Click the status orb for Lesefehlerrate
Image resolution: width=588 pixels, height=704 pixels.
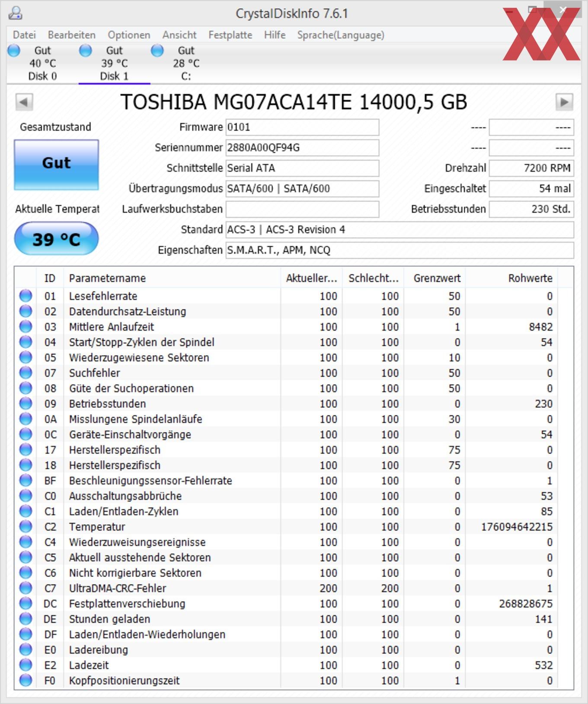coord(26,296)
